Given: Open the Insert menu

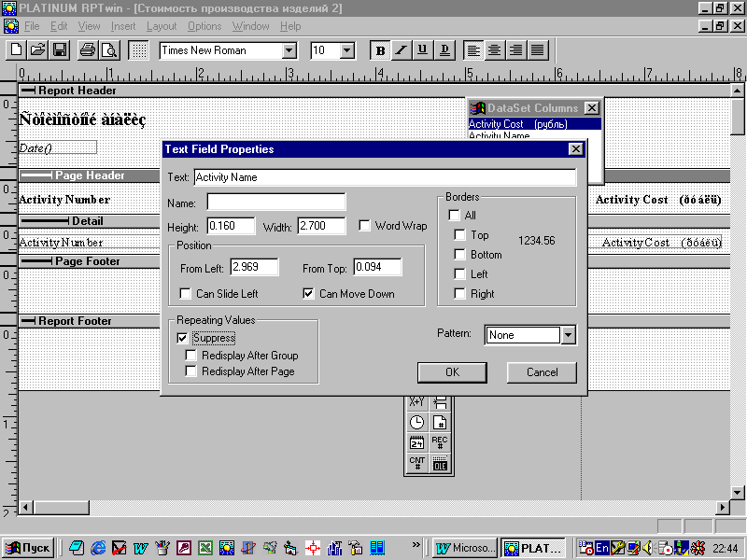Looking at the screenshot, I should point(123,26).
